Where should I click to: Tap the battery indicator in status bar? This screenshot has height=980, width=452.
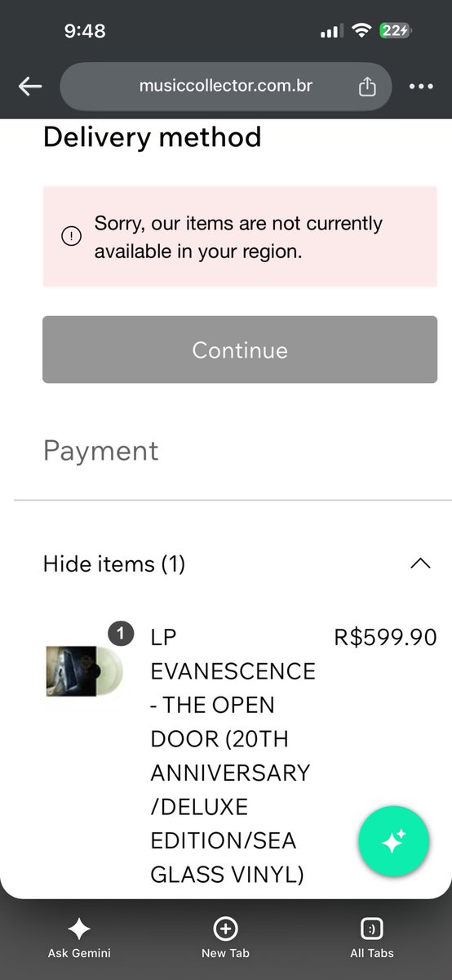(x=397, y=31)
